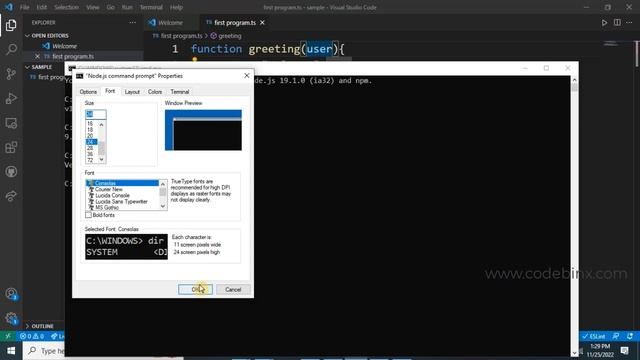Click Cancel in the Properties dialog
This screenshot has height=360, width=640.
coord(233,289)
